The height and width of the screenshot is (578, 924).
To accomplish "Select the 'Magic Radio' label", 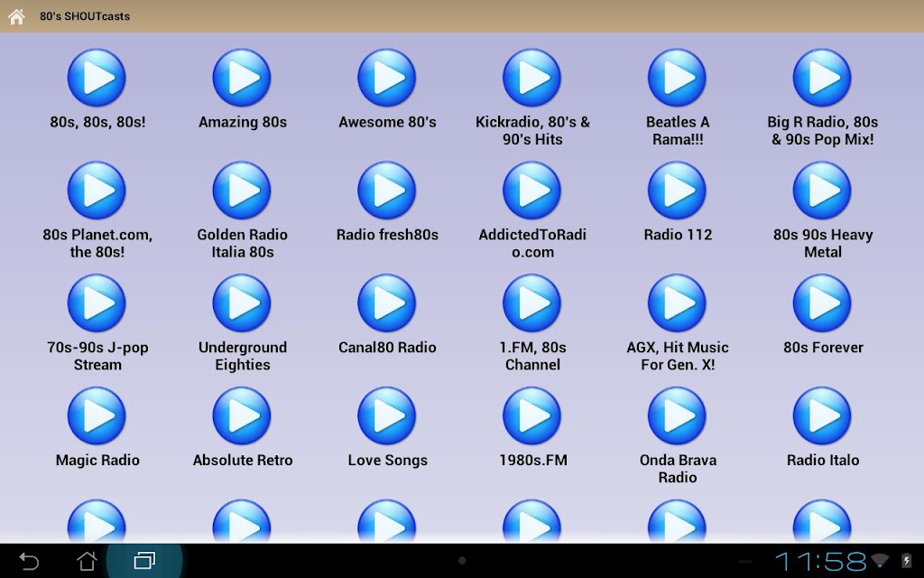I will 97,460.
